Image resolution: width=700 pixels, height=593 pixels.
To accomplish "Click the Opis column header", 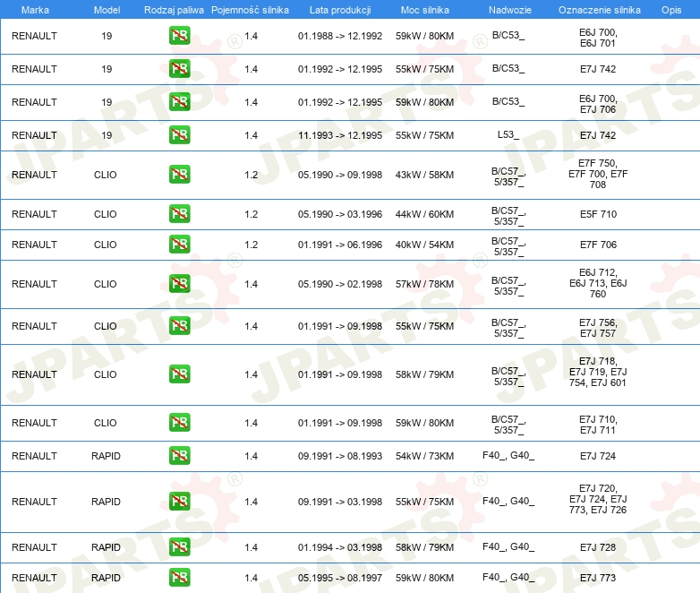I will click(671, 10).
